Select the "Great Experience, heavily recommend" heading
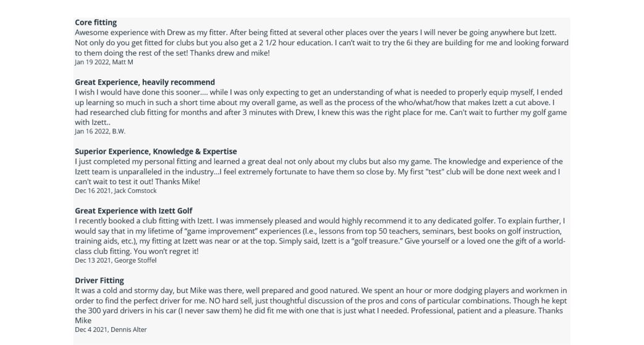 click(x=145, y=82)
